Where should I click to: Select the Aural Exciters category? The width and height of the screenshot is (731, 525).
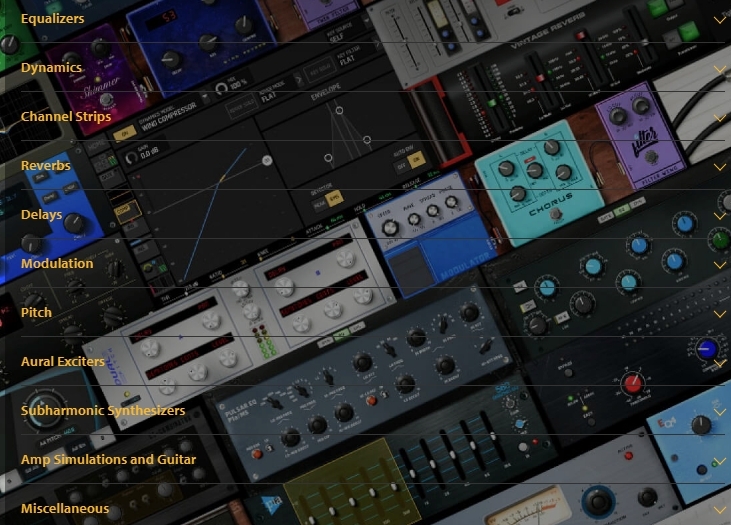point(63,362)
